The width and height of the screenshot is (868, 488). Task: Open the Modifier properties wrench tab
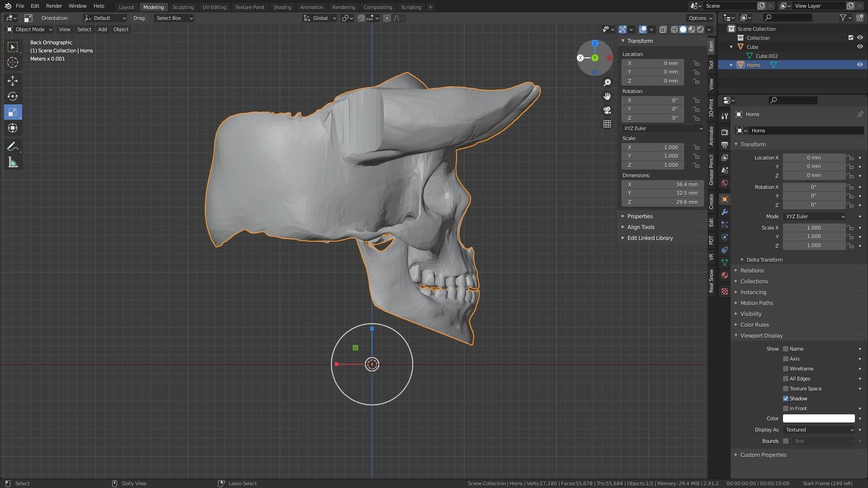click(725, 212)
